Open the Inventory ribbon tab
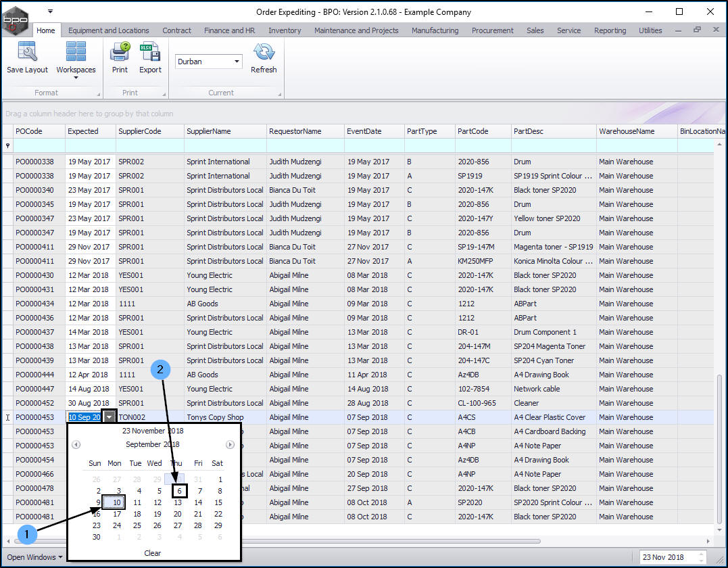Image resolution: width=728 pixels, height=568 pixels. pyautogui.click(x=285, y=30)
